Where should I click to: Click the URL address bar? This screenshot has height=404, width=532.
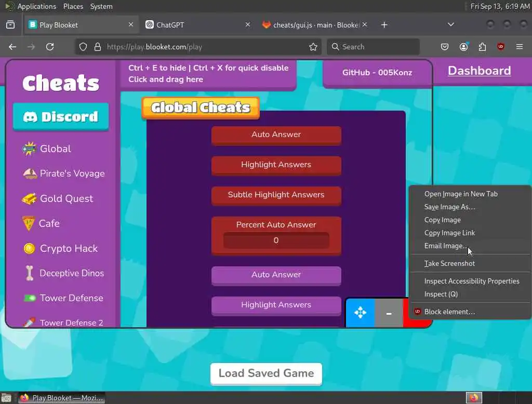click(x=198, y=47)
